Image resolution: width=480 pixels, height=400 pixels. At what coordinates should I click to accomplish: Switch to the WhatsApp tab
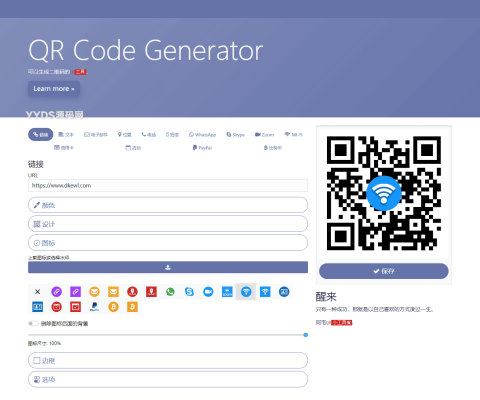[202, 135]
